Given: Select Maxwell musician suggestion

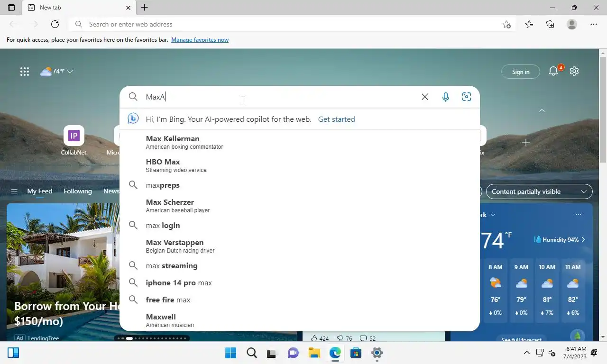Looking at the screenshot, I should pyautogui.click(x=300, y=320).
